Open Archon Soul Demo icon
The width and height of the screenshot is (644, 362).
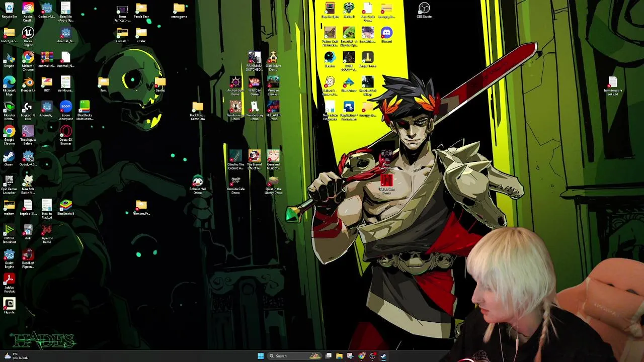[235, 86]
